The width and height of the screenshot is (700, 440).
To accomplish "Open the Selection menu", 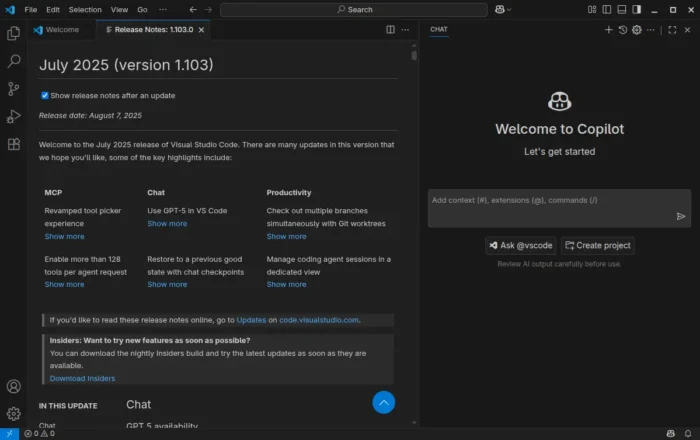I will [85, 9].
